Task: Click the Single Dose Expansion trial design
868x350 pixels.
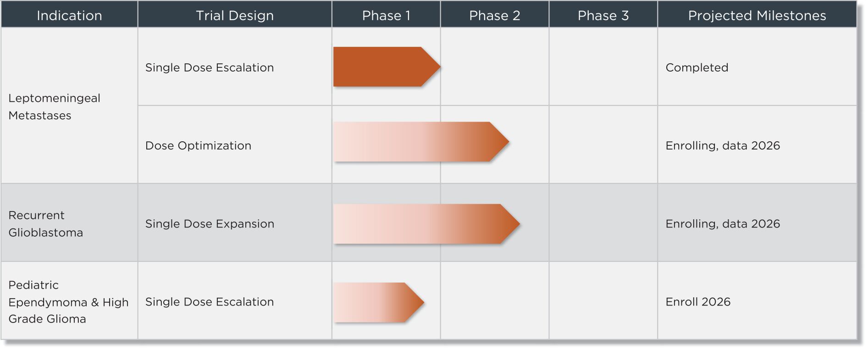Action: pyautogui.click(x=210, y=224)
